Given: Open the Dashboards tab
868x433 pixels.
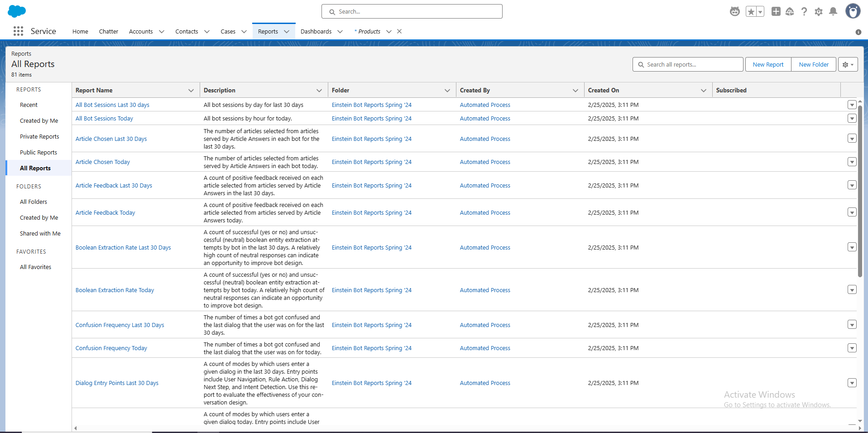Looking at the screenshot, I should pos(316,32).
